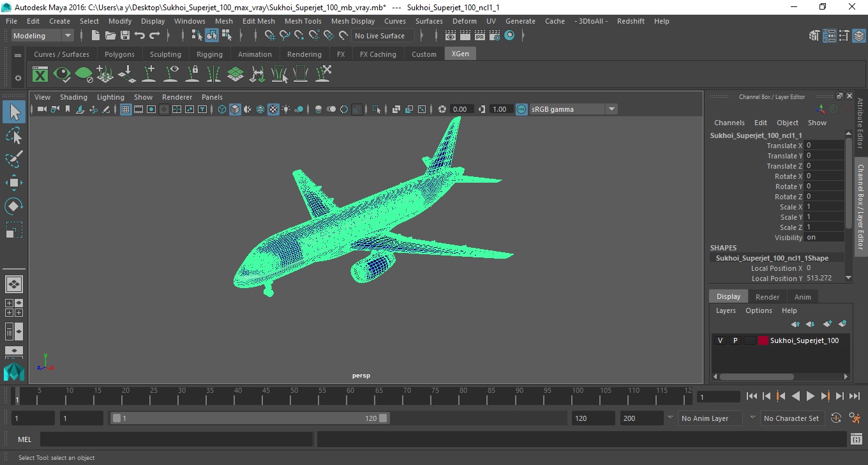Open the XGen window shelf icon

pyautogui.click(x=40, y=74)
